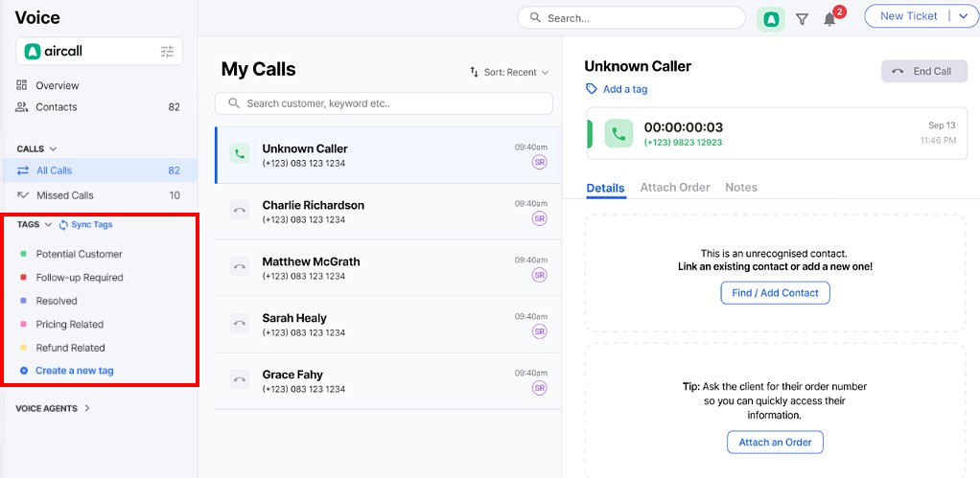Click the SR avatar on the Sarah Healy row
This screenshot has width=980, height=478.
click(539, 331)
